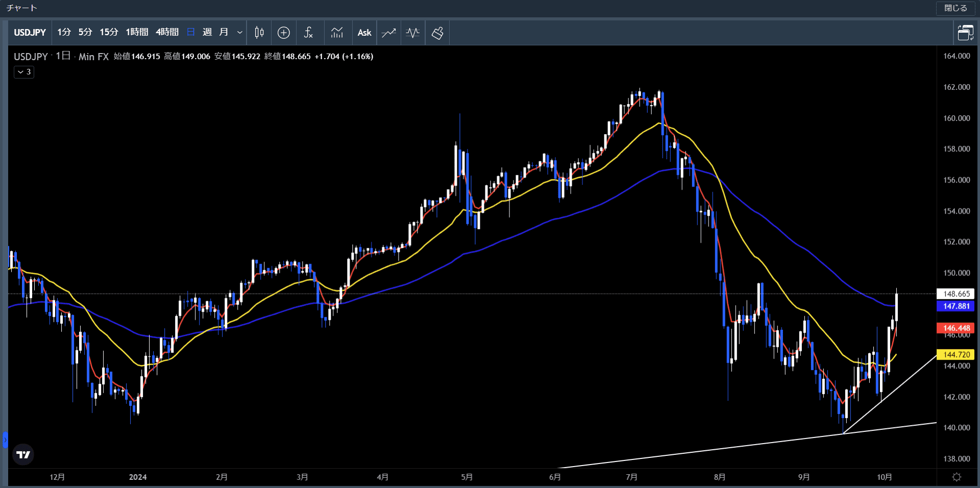Switch to the 1時間 timeframe
This screenshot has height=488, width=980.
tap(137, 32)
